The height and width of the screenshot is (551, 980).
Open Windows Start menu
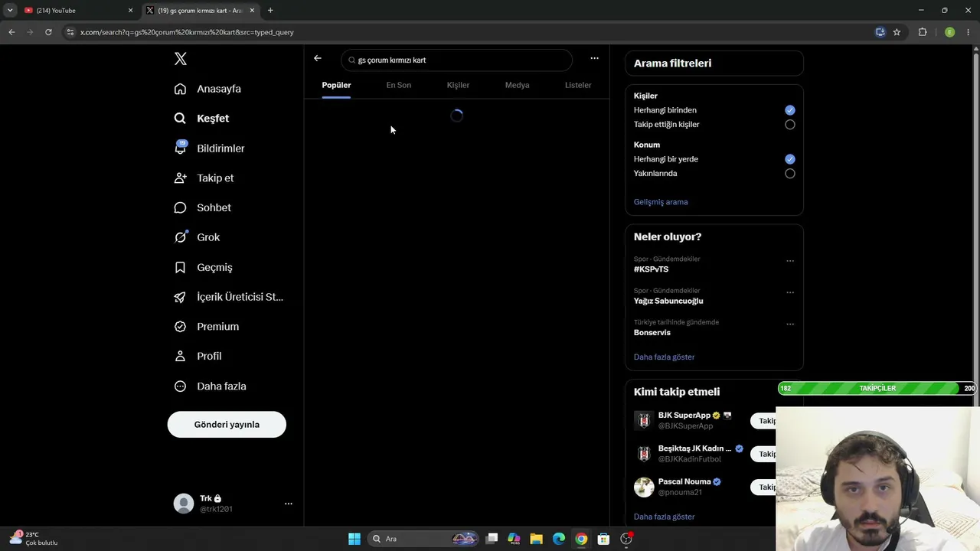pos(354,539)
